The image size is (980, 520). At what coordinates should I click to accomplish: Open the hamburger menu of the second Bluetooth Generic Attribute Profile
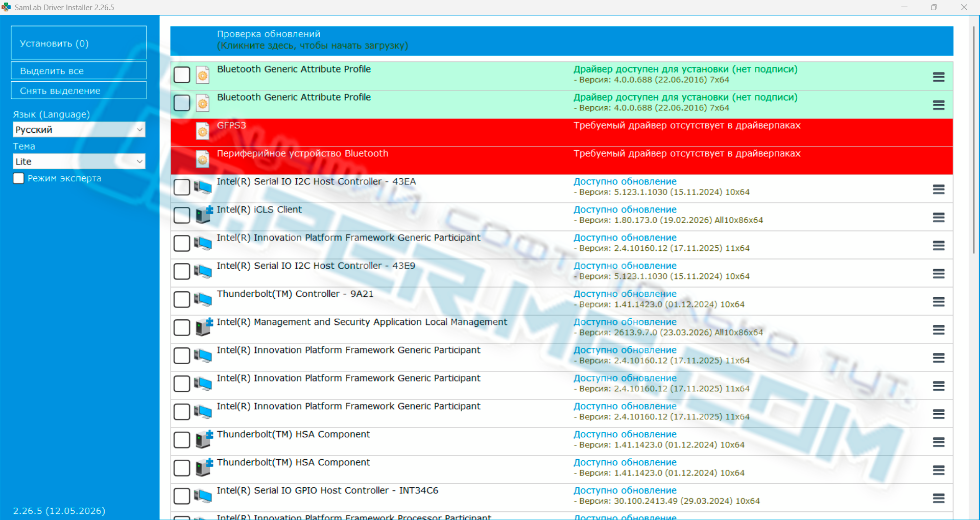[x=939, y=105]
